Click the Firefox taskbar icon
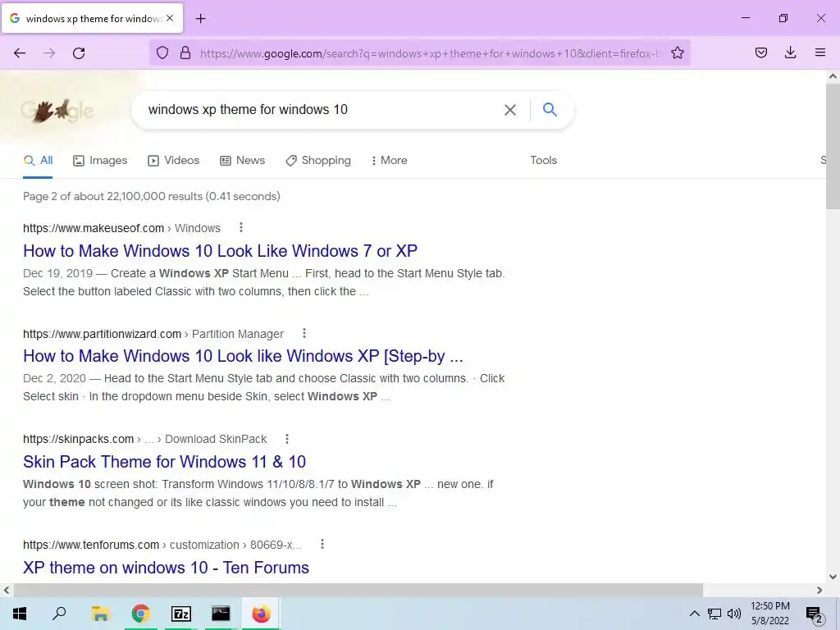840x630 pixels. (x=262, y=614)
